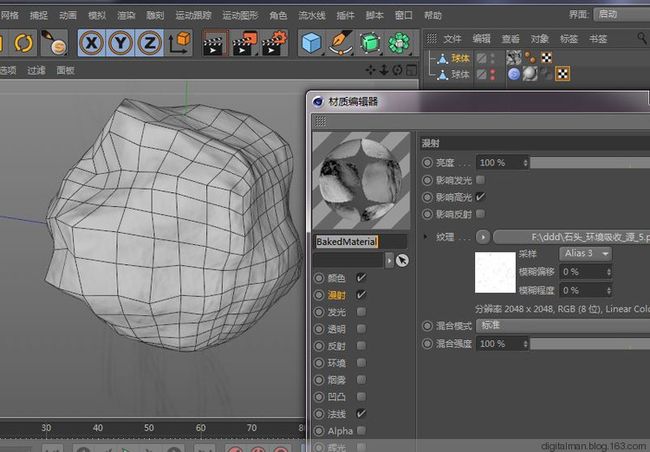650x452 pixels.
Task: Toggle visibility dots of first 球体
Action: point(492,58)
